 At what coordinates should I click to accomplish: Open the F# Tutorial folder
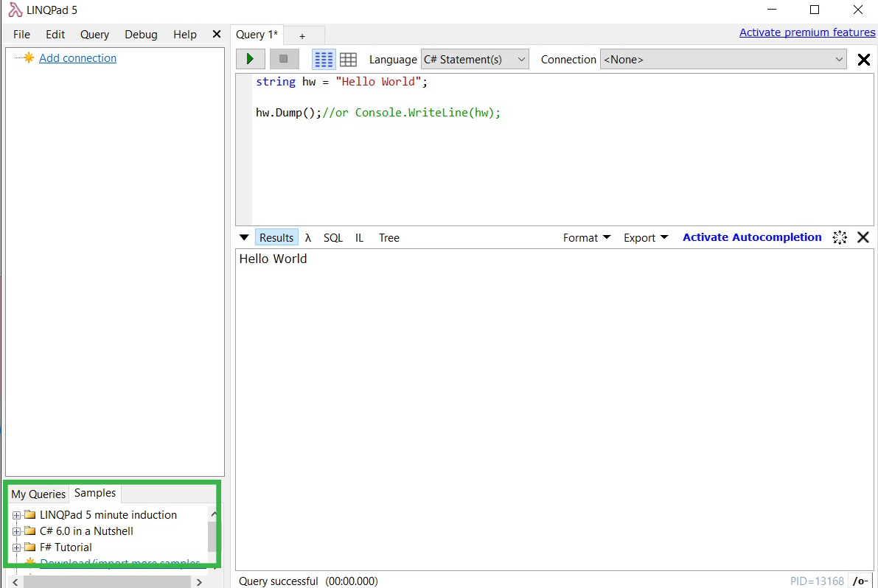(66, 547)
